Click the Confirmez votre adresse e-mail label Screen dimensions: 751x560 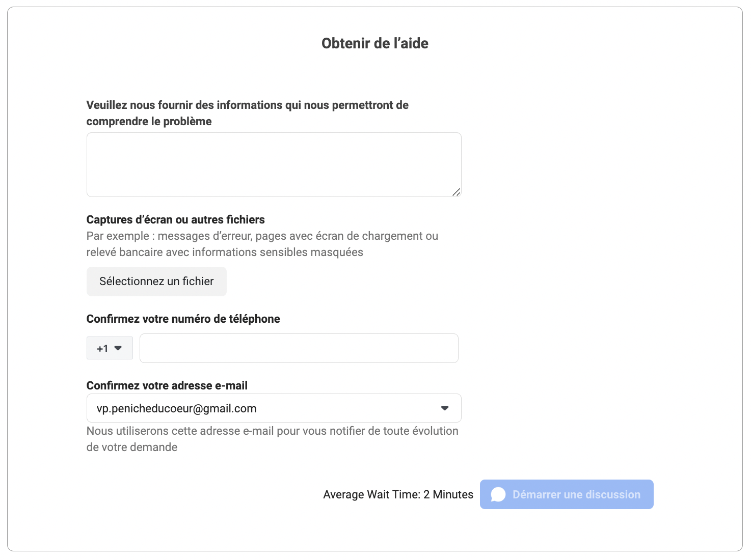(167, 385)
